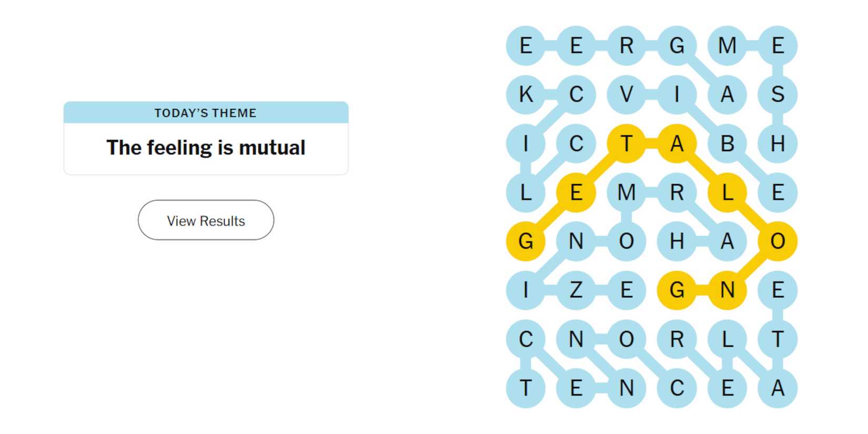Click the letter R in the top row
The width and height of the screenshot is (868, 434).
coord(626,46)
